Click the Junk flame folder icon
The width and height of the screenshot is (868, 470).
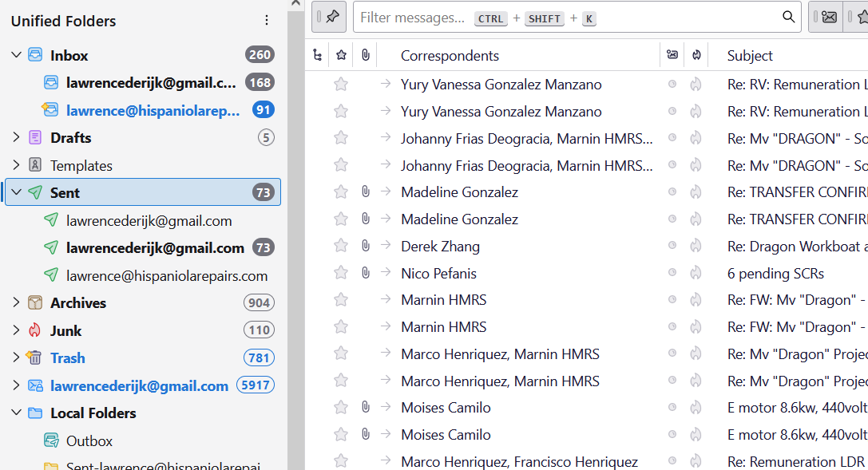point(35,330)
